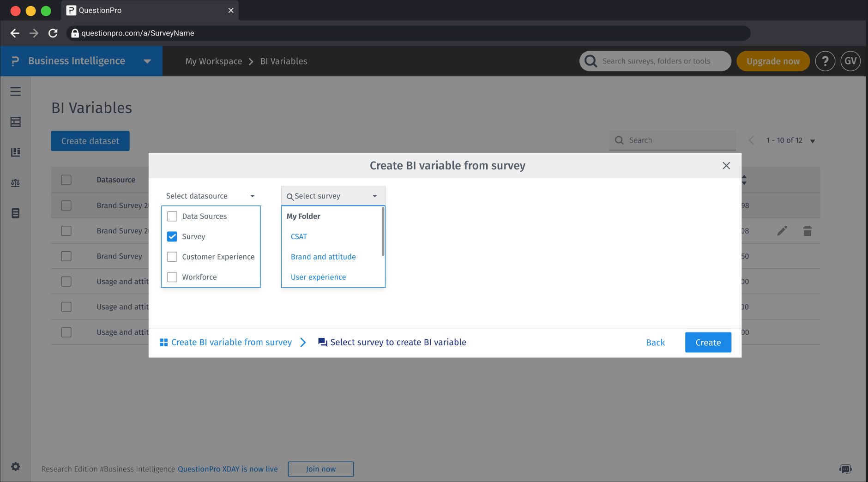Click the comparison scales icon in the sidebar
Image resolution: width=868 pixels, height=482 pixels.
click(x=16, y=182)
